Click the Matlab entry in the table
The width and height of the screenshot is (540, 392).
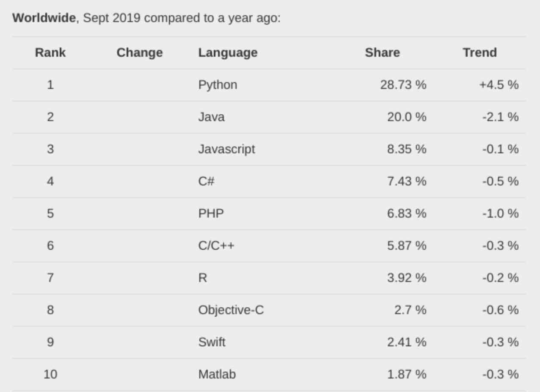coord(217,374)
